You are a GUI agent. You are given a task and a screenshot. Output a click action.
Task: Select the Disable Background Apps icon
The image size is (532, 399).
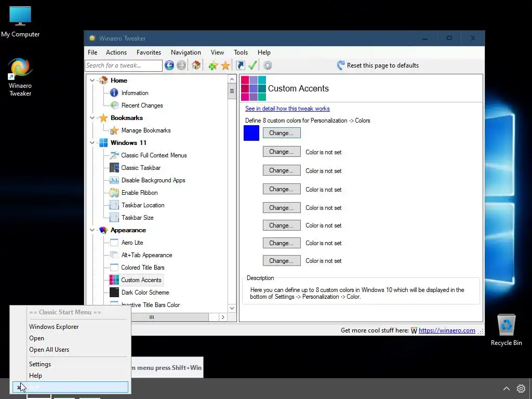tap(114, 180)
